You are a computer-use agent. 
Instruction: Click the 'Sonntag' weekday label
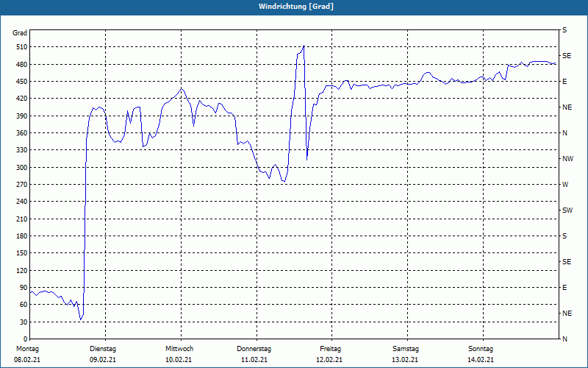481,349
